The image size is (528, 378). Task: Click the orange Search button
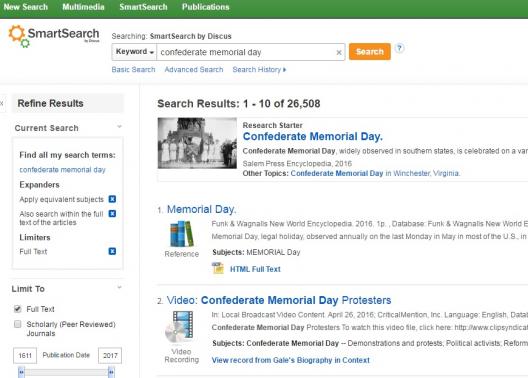370,51
